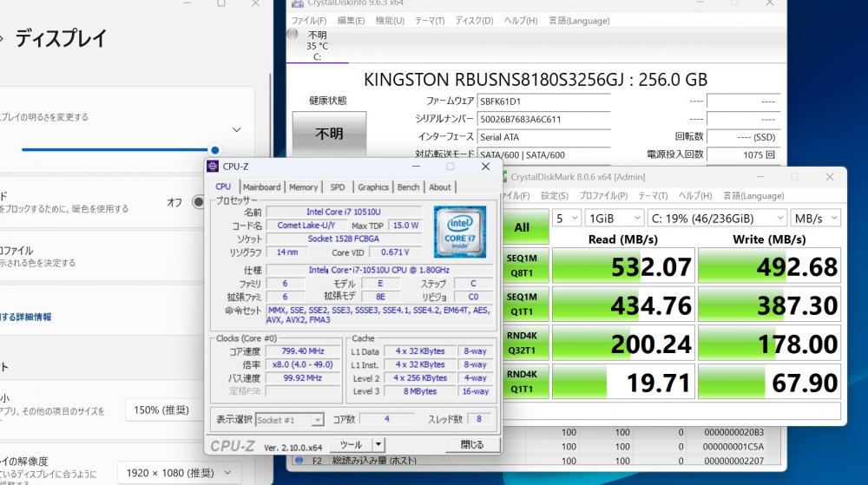Switch to the Memory tab in CPU-Z
868x485 pixels.
pos(303,187)
